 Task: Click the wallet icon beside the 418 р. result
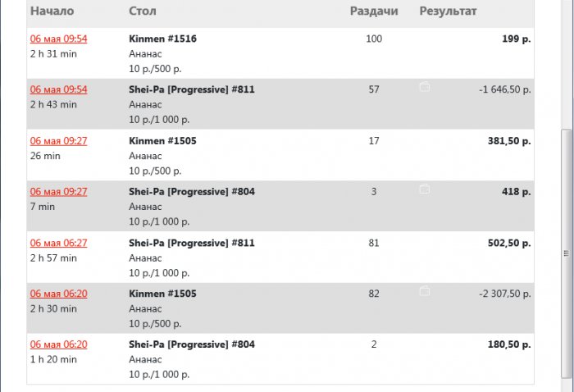click(424, 189)
